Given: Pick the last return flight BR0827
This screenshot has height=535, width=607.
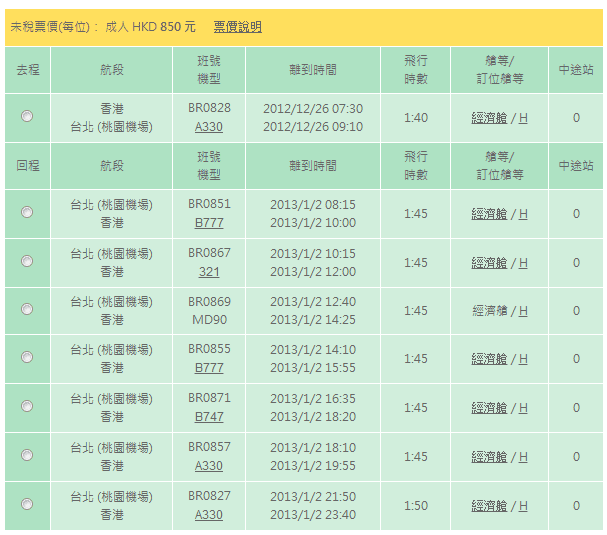Looking at the screenshot, I should point(27,505).
